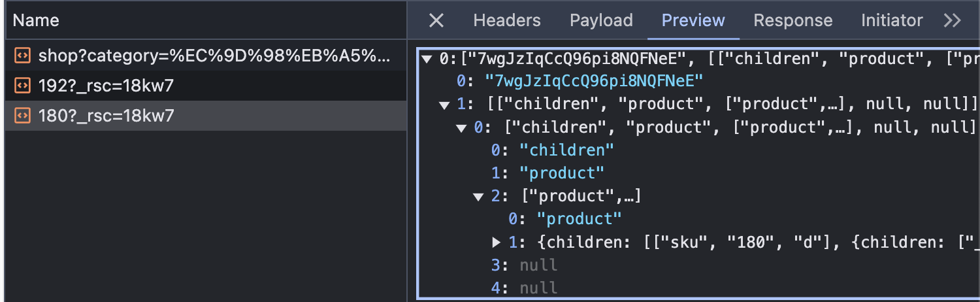Open the Payload tab
Viewport: 980px width, 302px height.
point(601,20)
